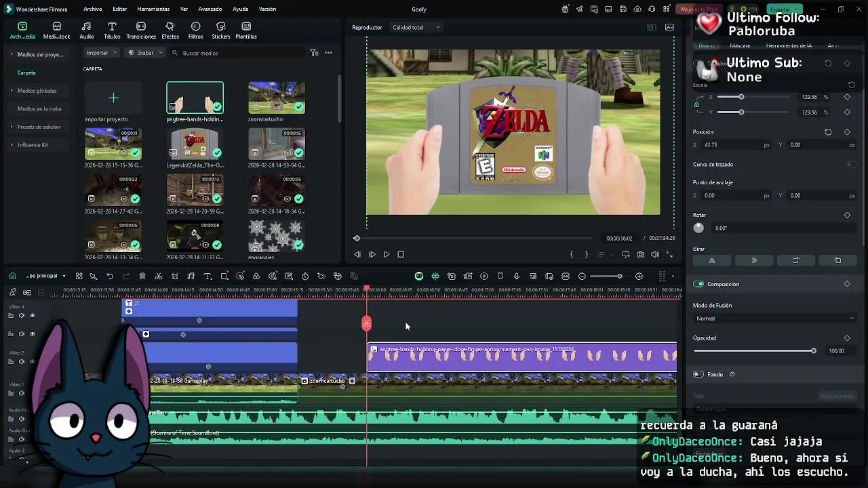
Task: Select the crop tool in timeline toolbar
Action: pyautogui.click(x=175, y=277)
